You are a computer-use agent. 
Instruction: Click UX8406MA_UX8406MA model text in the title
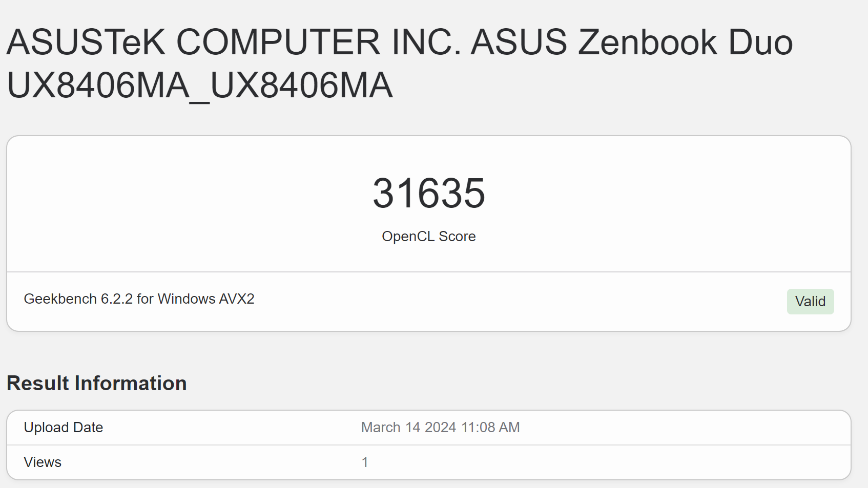point(200,86)
